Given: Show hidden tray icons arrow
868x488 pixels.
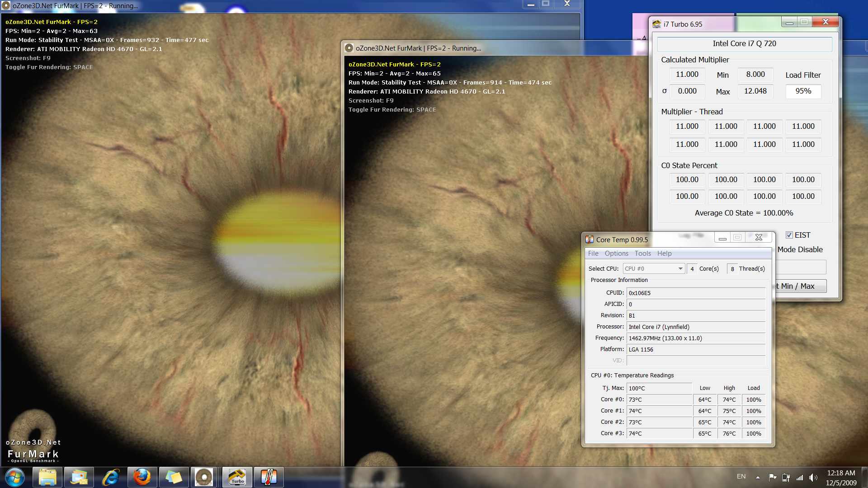Looking at the screenshot, I should pyautogui.click(x=758, y=477).
